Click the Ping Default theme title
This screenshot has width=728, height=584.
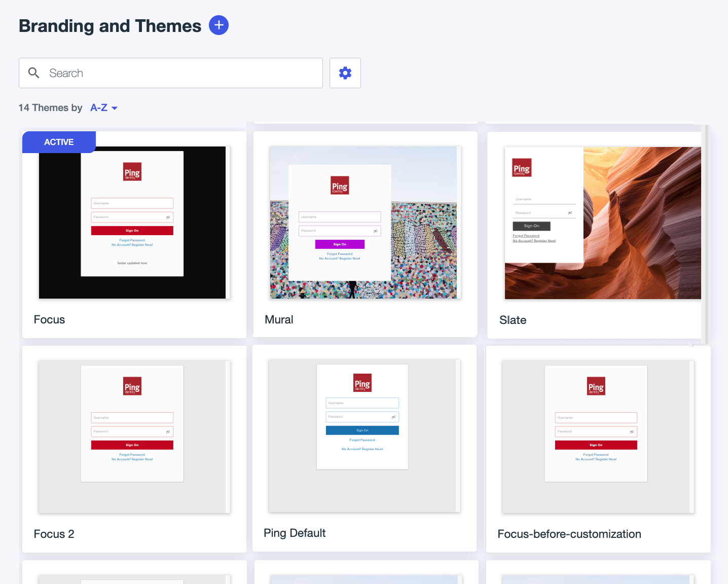pyautogui.click(x=295, y=533)
